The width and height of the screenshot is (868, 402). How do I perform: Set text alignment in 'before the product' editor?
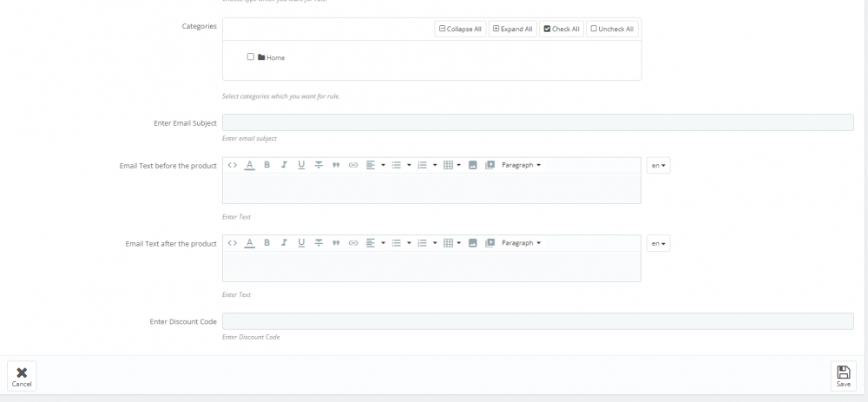[371, 165]
